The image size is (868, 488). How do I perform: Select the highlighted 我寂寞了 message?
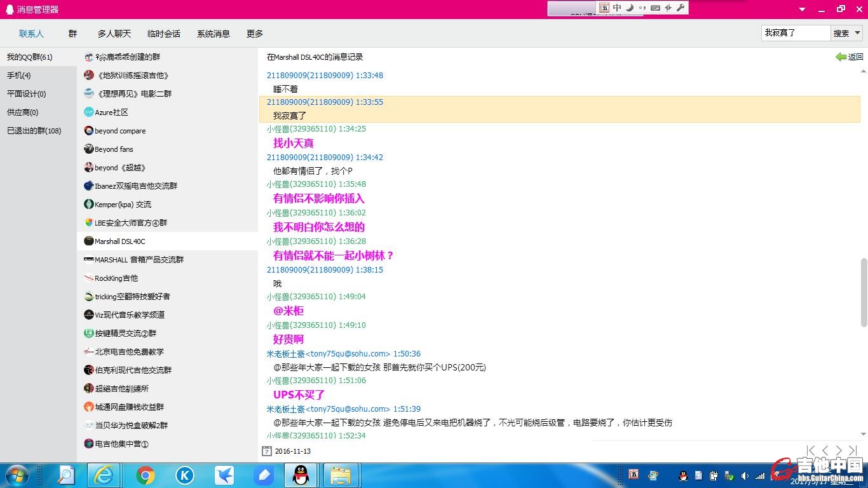tap(560, 109)
